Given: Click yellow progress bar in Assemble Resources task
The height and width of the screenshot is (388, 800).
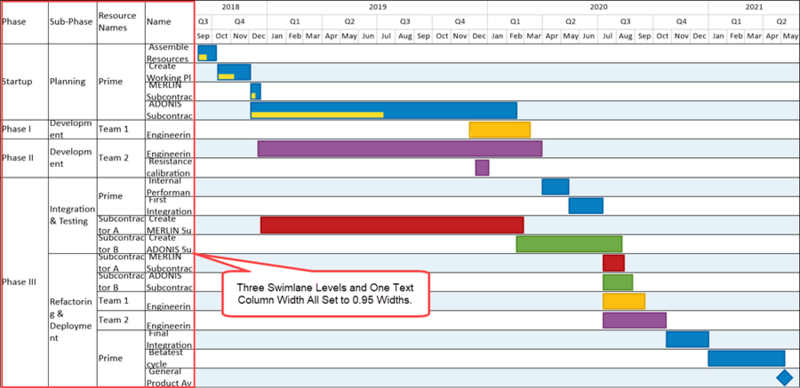Looking at the screenshot, I should coord(203,57).
